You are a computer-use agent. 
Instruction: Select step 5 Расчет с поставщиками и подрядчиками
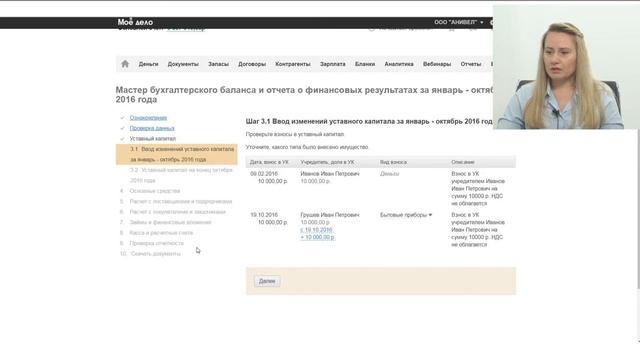180,202
